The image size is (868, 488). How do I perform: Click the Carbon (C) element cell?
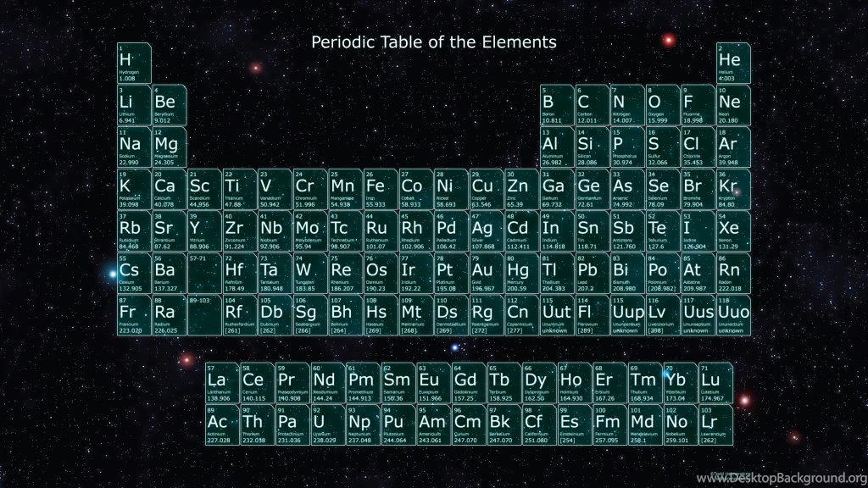click(593, 105)
